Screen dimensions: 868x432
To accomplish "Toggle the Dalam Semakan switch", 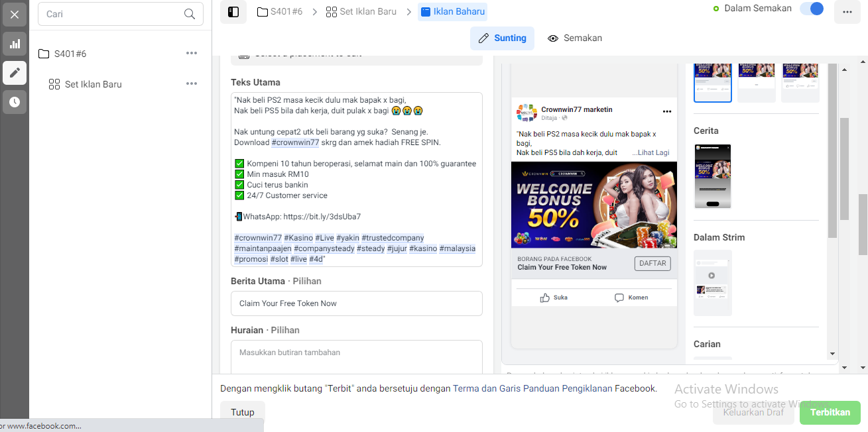I will (x=812, y=9).
